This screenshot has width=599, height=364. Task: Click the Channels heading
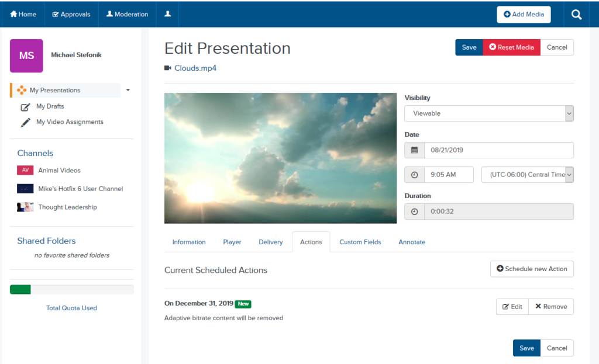pyautogui.click(x=35, y=153)
